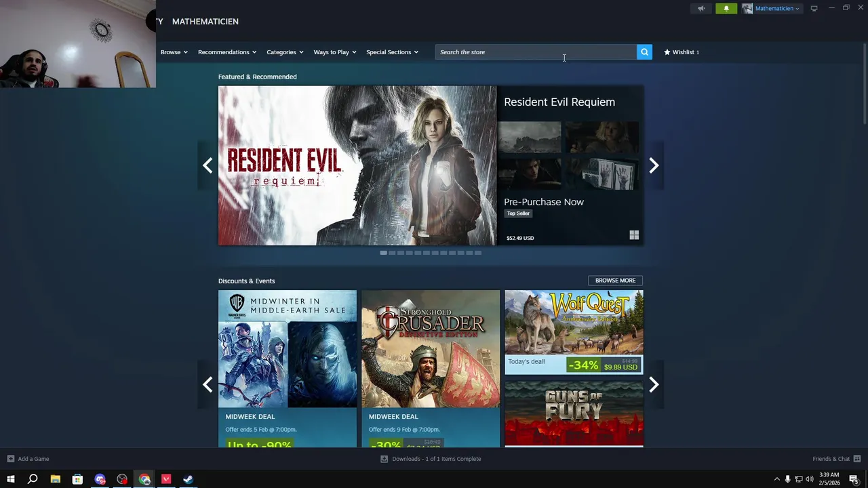Select the first carousel page indicator
Image resolution: width=868 pixels, height=488 pixels.
coord(383,253)
